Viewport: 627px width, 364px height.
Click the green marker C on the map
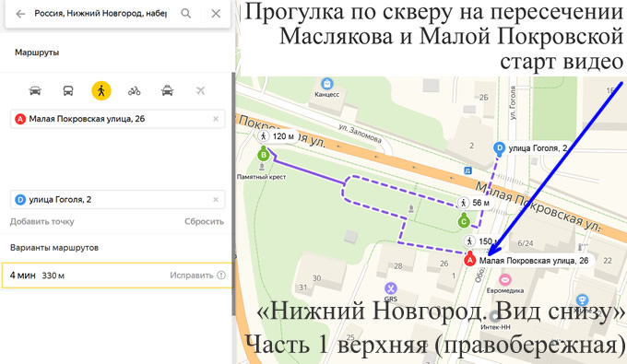tap(464, 220)
